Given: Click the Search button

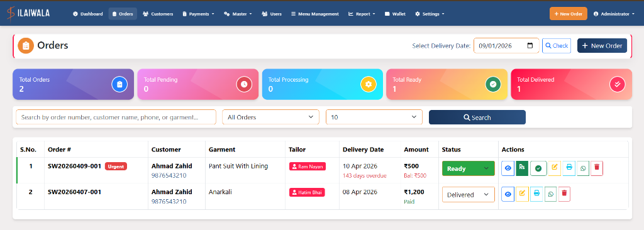Looking at the screenshot, I should click(477, 117).
